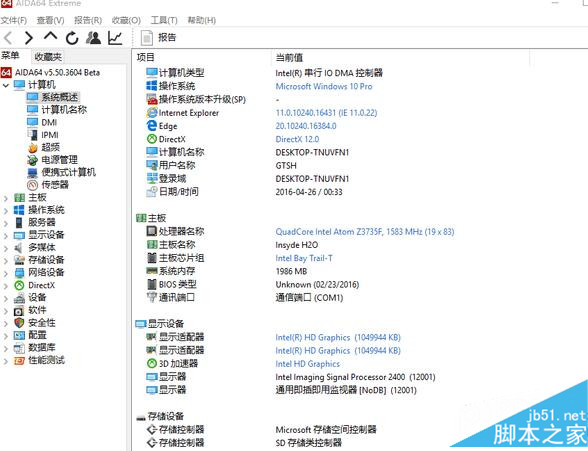The width and height of the screenshot is (588, 451).
Task: Open the graph chart icon in toolbar
Action: pos(115,38)
